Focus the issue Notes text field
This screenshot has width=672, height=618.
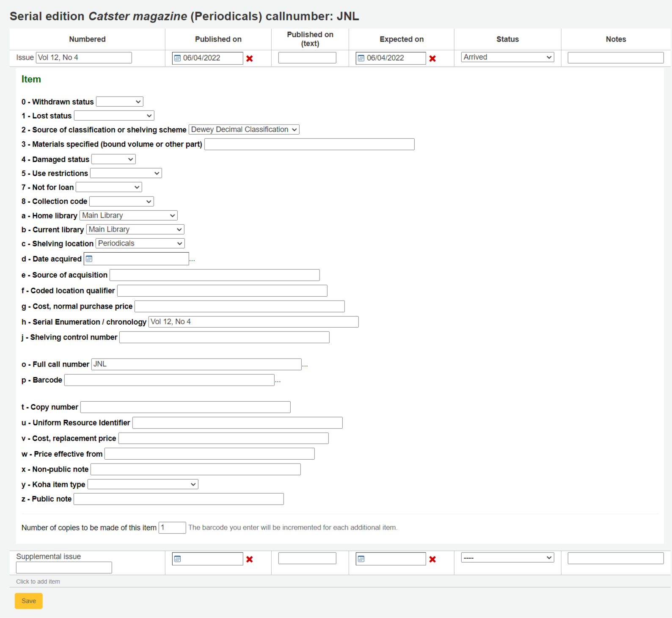pos(615,58)
